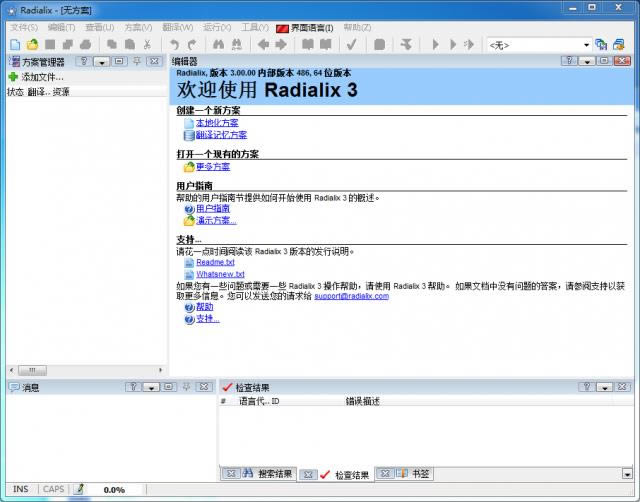Toggle the pin on 方案管理器 panel
640x502 pixels.
[136, 61]
